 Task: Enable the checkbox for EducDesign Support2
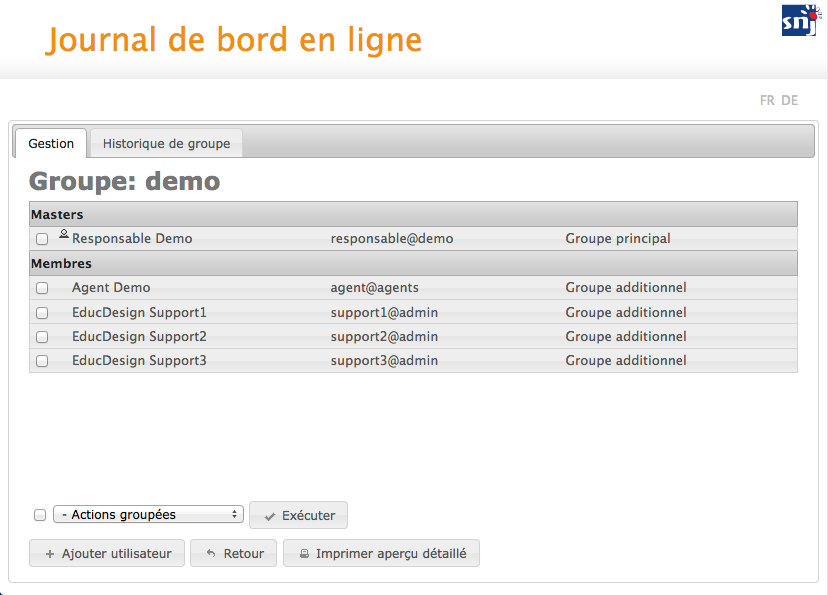40,336
